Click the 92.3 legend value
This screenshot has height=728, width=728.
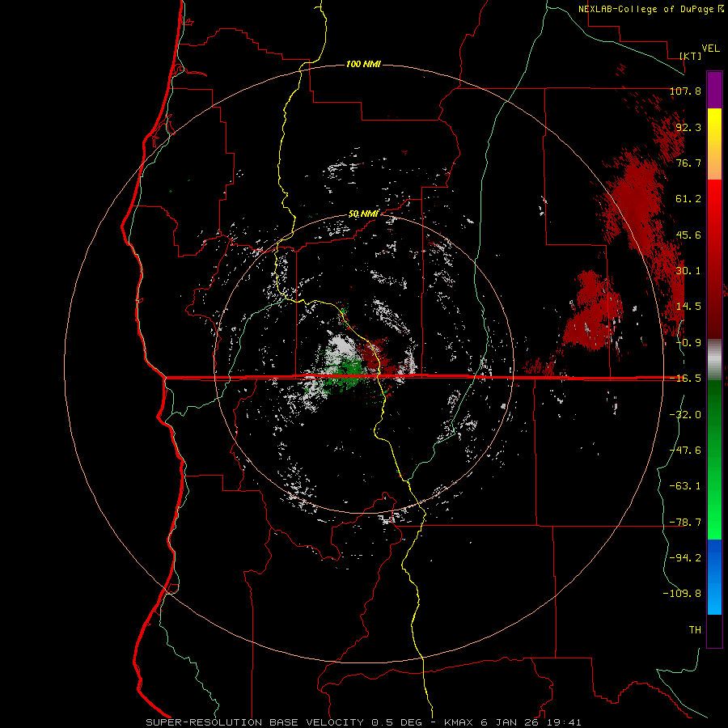(x=688, y=127)
